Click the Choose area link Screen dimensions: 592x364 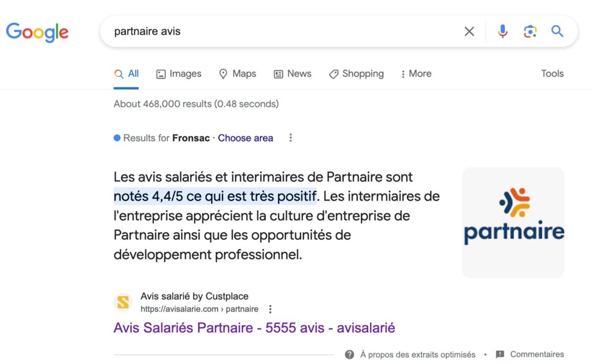[245, 138]
